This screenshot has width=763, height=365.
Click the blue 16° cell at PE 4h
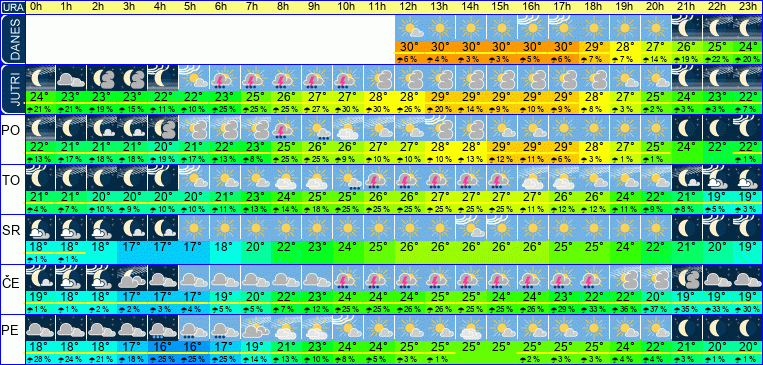click(164, 347)
